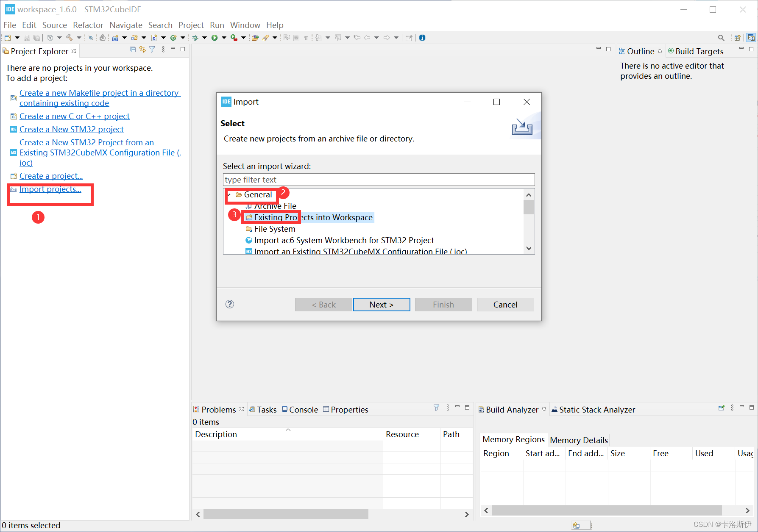Viewport: 758px width, 532px height.
Task: Open the dropdown beside the search flashlight icon
Action: pyautogui.click(x=275, y=38)
